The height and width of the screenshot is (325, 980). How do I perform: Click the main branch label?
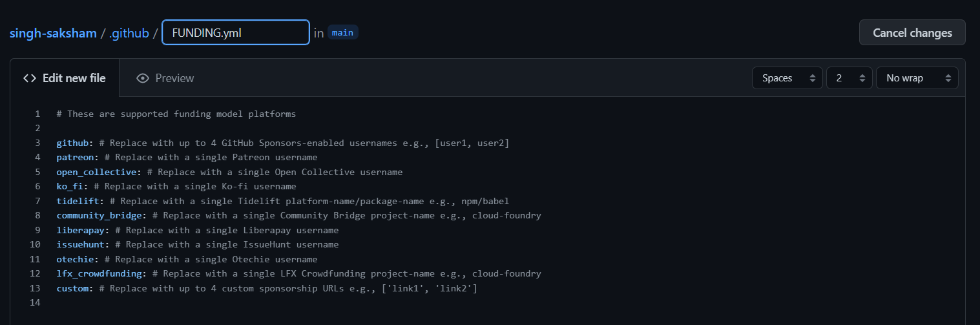342,32
